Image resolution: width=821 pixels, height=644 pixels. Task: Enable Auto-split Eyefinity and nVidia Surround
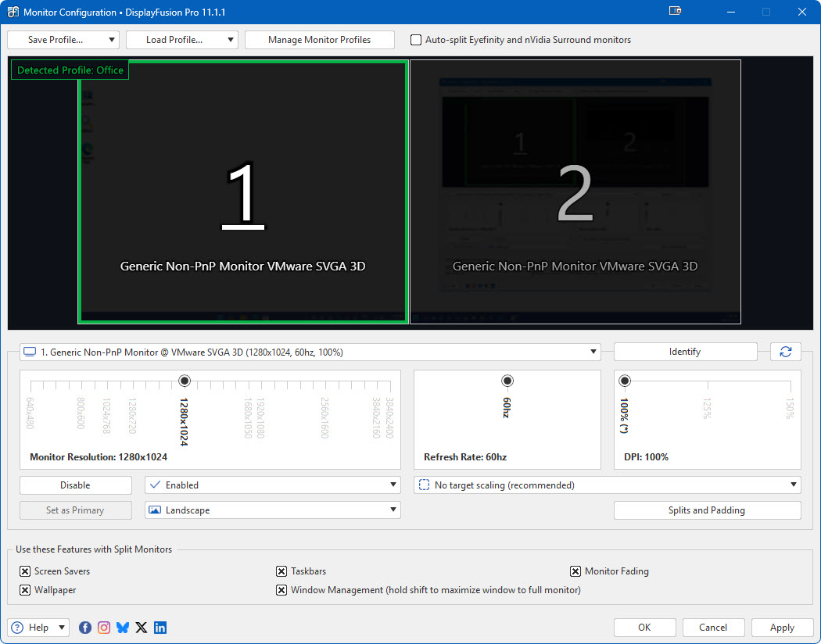pos(416,40)
